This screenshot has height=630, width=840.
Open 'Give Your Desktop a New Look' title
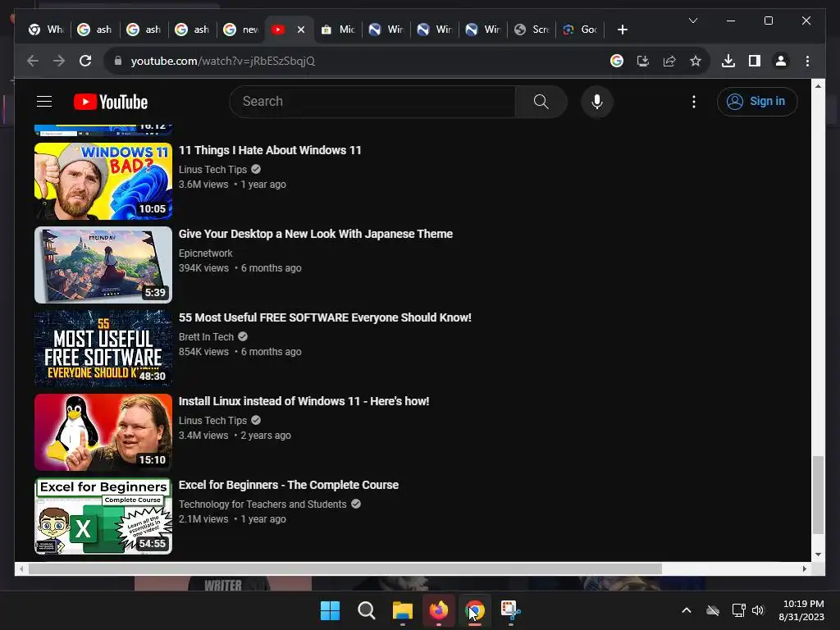(x=316, y=234)
